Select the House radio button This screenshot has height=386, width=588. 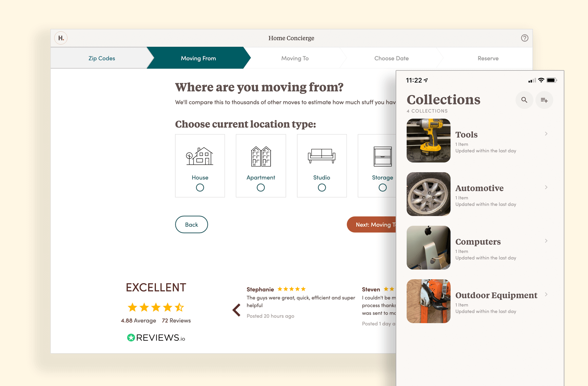(x=200, y=188)
